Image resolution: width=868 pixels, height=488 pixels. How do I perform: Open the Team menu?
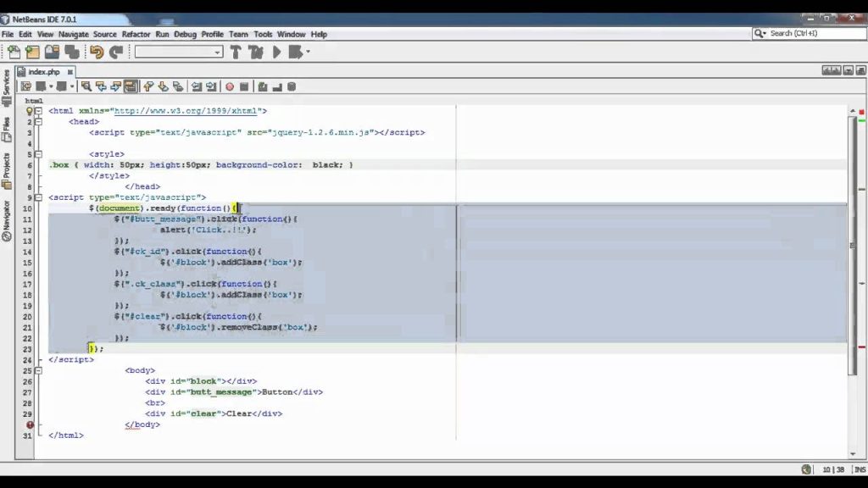238,34
